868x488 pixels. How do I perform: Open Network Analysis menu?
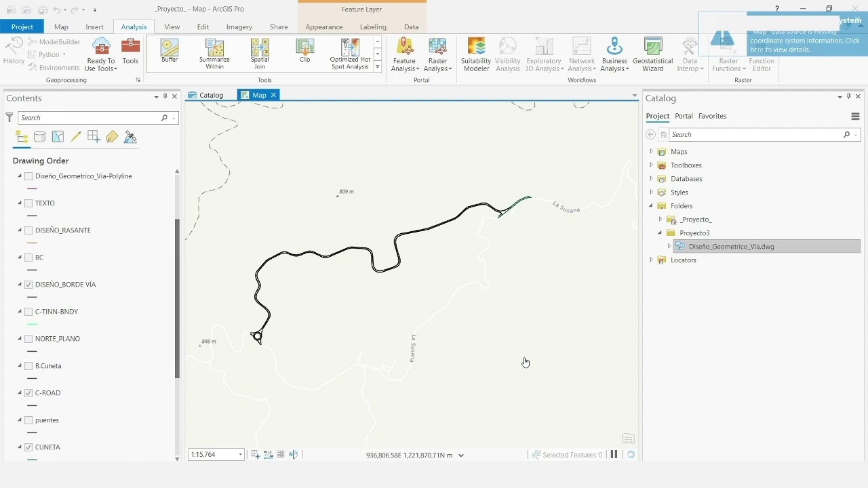pos(582,55)
